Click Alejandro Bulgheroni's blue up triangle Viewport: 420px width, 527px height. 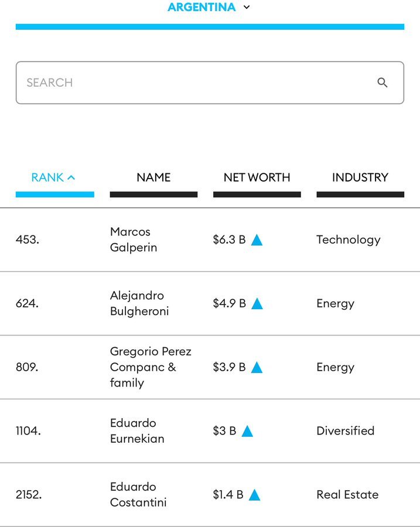click(x=257, y=304)
